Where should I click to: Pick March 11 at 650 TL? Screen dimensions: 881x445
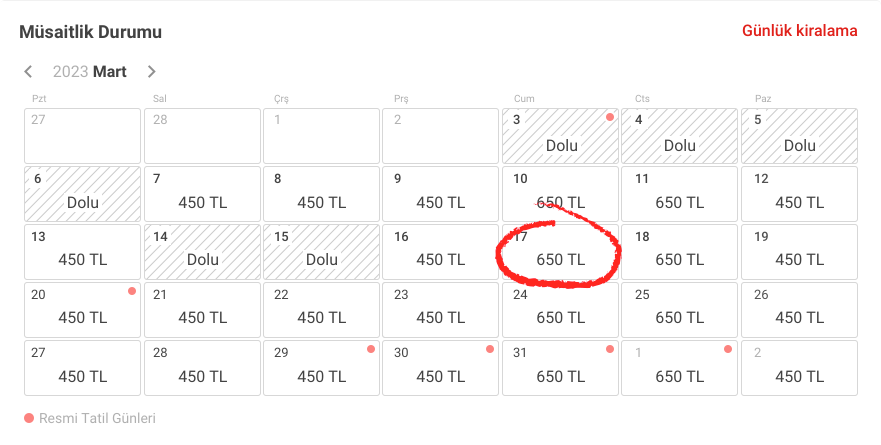click(x=679, y=194)
